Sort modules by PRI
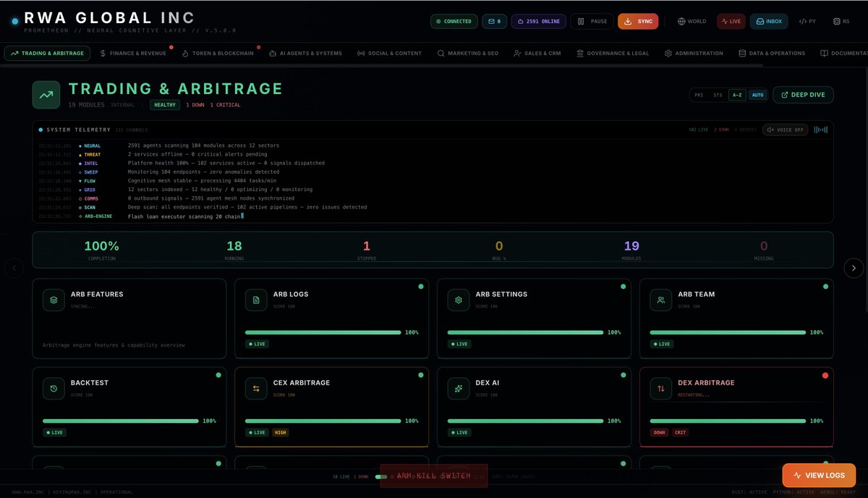Viewport: 868px width, 498px height. point(699,95)
